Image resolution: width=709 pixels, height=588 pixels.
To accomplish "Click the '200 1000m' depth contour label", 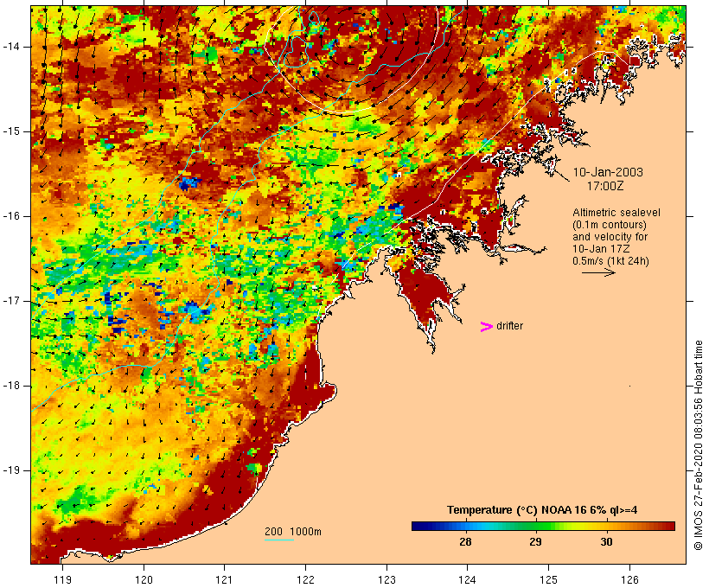I will pyautogui.click(x=293, y=532).
